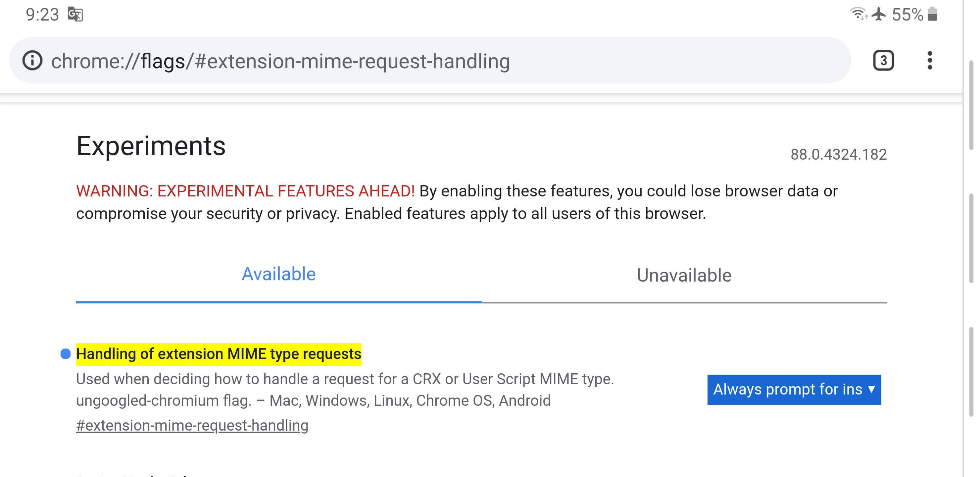
Task: Switch to the Unavailable tab
Action: point(684,275)
